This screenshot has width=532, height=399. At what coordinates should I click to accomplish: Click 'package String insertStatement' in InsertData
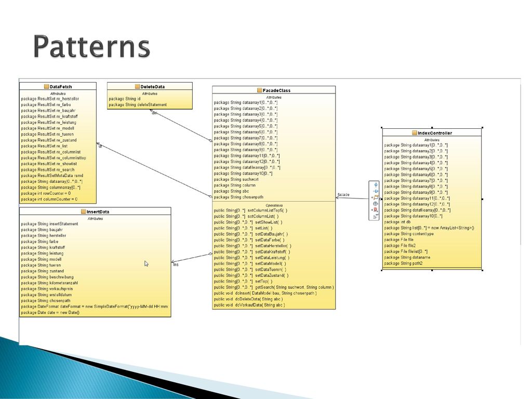point(49,224)
